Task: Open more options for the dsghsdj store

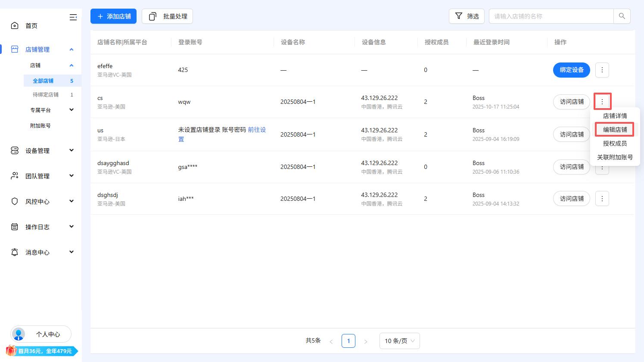Action: (x=602, y=199)
